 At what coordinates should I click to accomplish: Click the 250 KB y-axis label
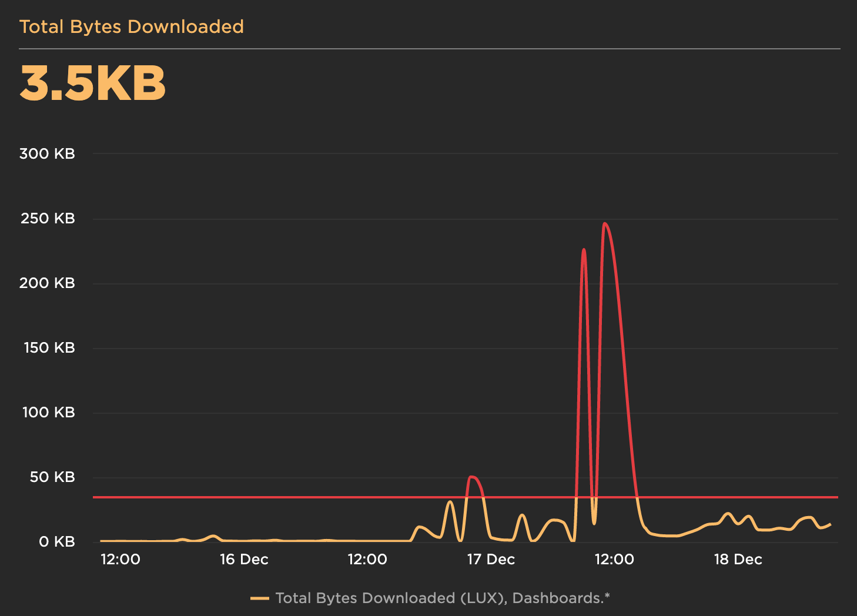[x=48, y=219]
